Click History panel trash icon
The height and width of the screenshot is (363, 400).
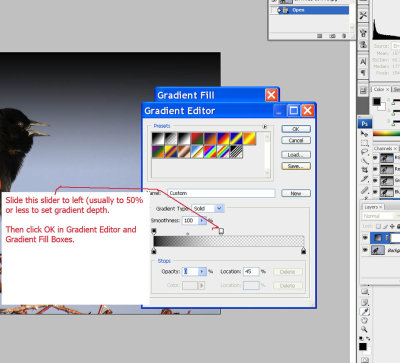[344, 36]
